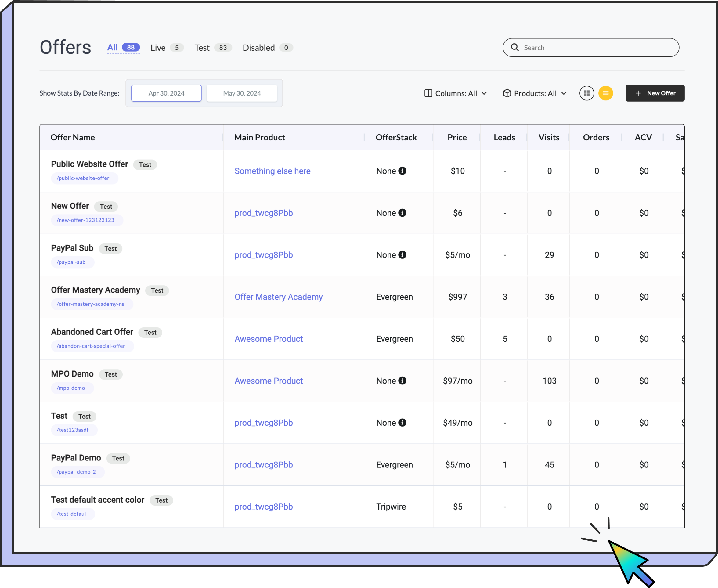The width and height of the screenshot is (718, 588).
Task: Click info icon in Public Website Offer row
Action: [402, 171]
